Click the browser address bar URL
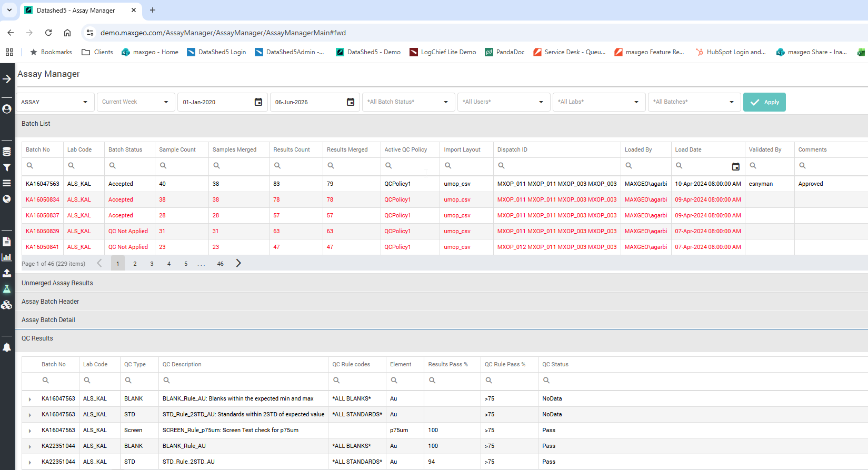The image size is (868, 470). pos(223,33)
